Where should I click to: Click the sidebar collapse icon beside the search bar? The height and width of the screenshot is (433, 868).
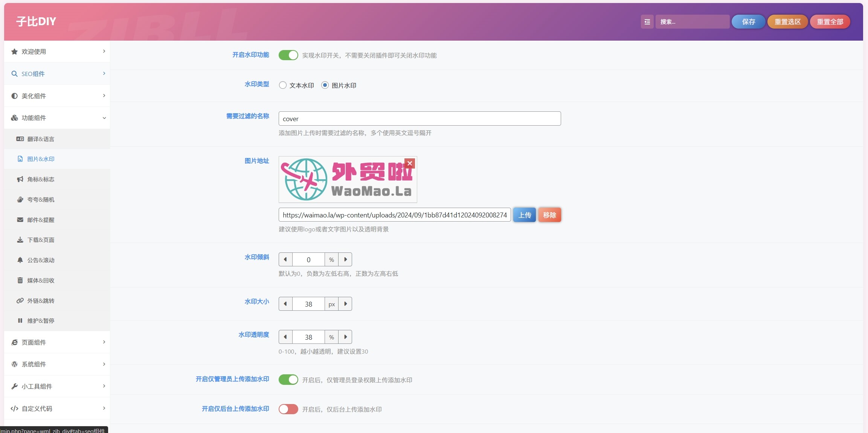click(647, 21)
